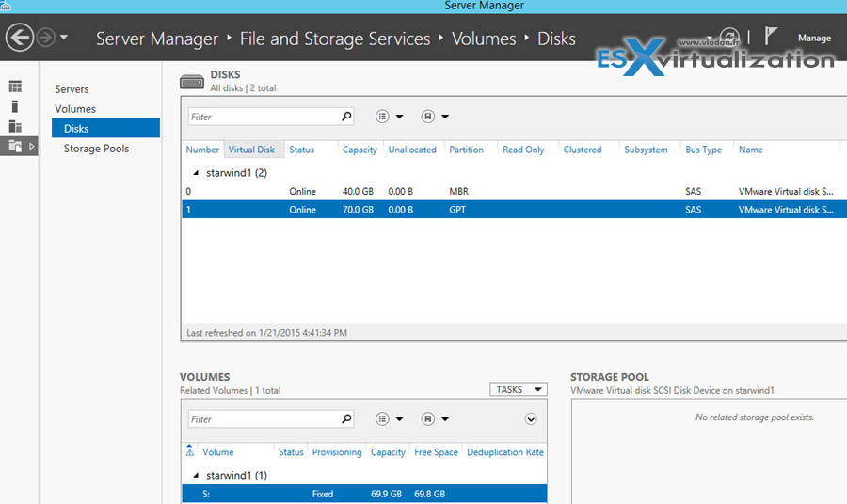The width and height of the screenshot is (847, 504).
Task: Click Volumes save query icon
Action: pos(428,419)
